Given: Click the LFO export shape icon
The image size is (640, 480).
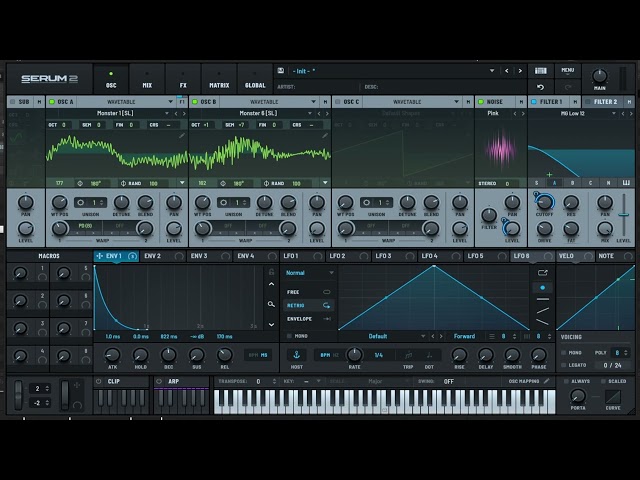Looking at the screenshot, I should click(x=542, y=273).
